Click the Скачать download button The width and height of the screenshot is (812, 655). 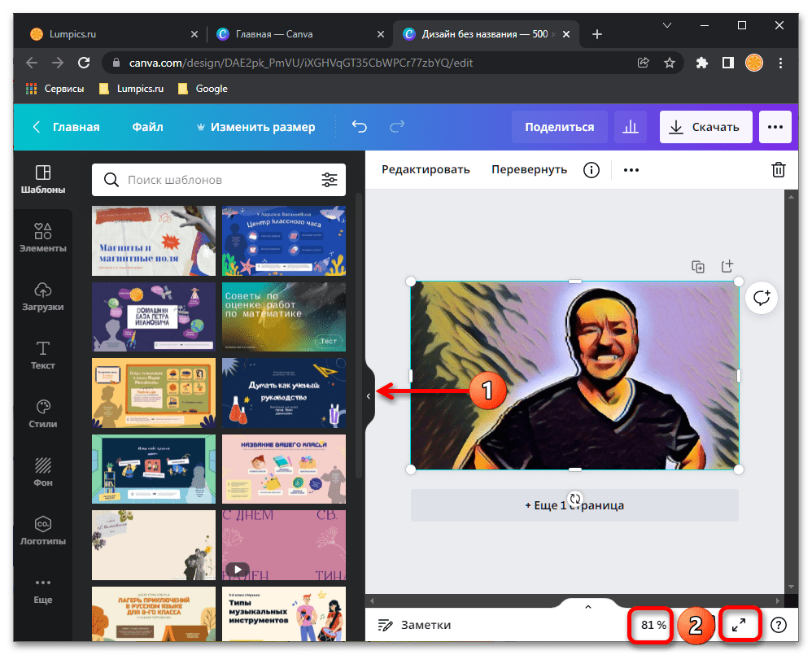coord(705,127)
